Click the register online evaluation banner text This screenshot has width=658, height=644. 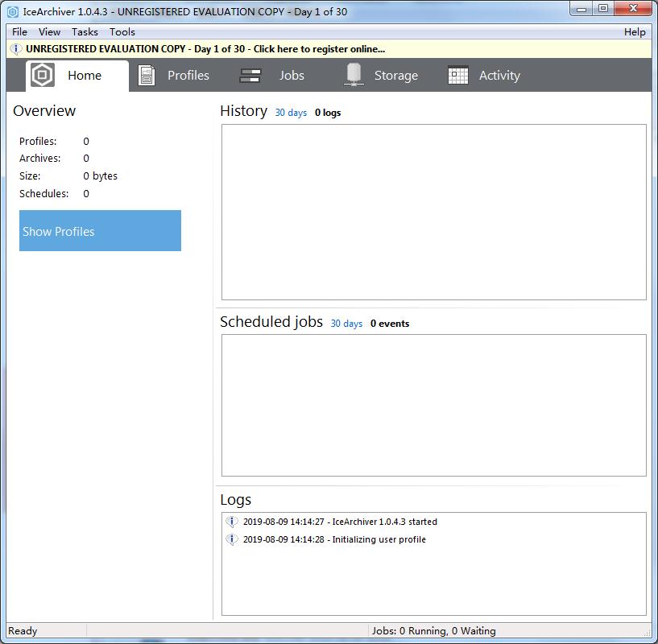tap(205, 49)
